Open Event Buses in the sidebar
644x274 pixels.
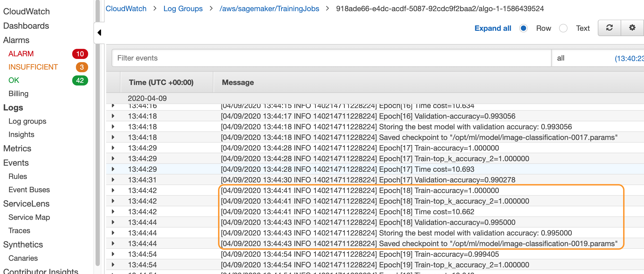point(29,190)
